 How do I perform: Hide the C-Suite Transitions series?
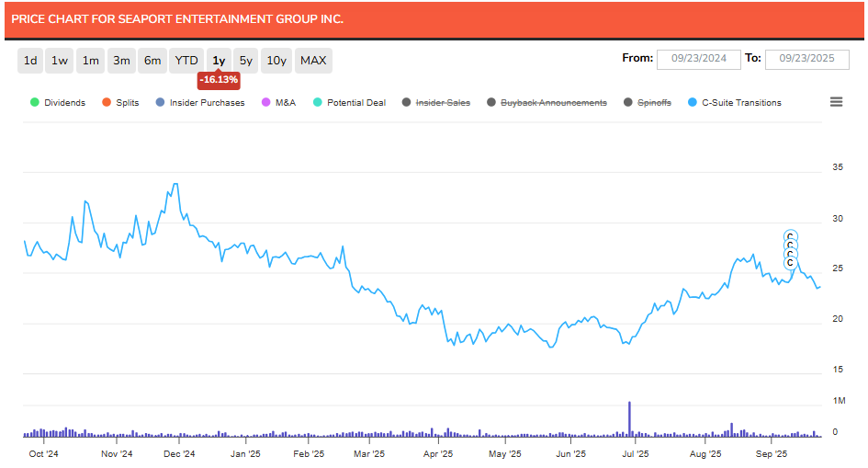[735, 102]
